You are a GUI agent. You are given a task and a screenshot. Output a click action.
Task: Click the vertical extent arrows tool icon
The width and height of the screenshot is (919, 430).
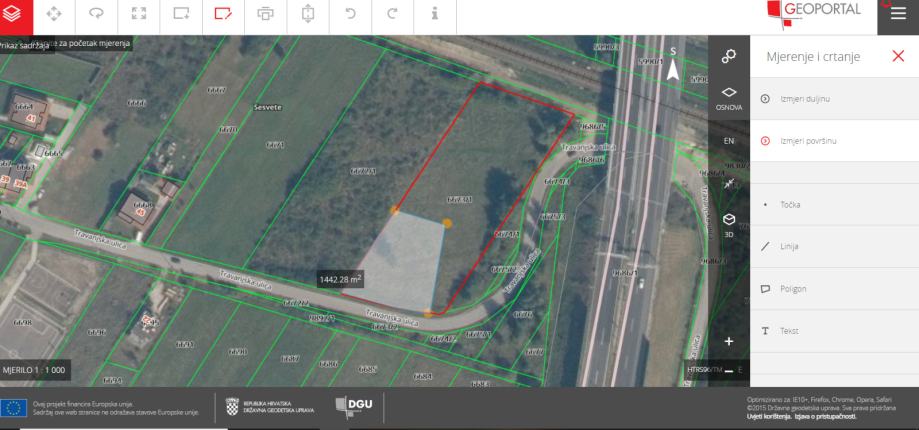[308, 14]
